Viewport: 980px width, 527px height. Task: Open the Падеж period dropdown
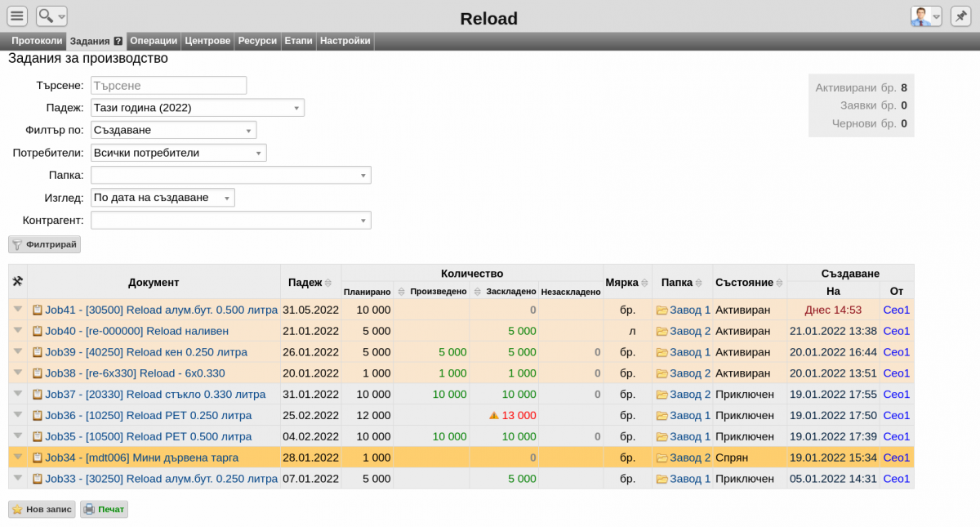tap(198, 108)
